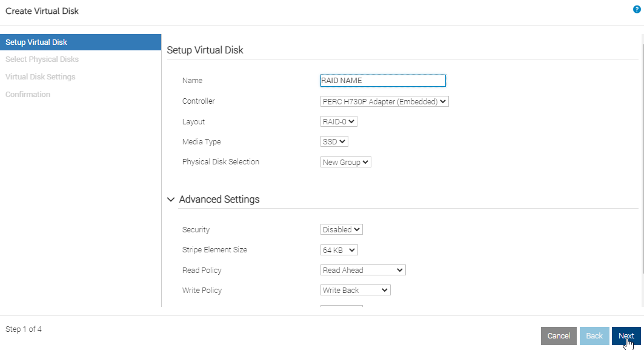This screenshot has width=644, height=350.
Task: Open the Security Disabled dropdown
Action: click(341, 230)
